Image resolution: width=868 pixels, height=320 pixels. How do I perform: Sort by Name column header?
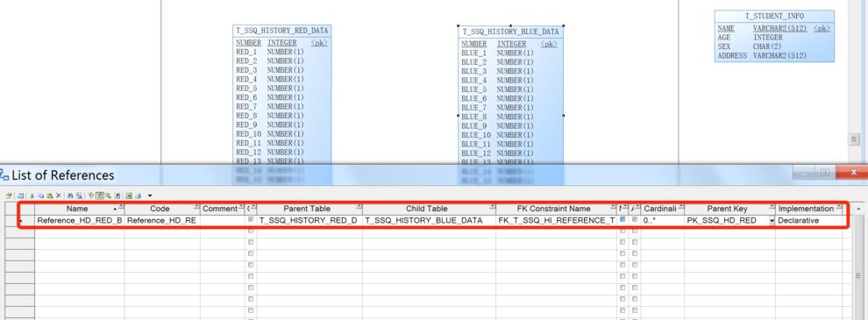77,209
